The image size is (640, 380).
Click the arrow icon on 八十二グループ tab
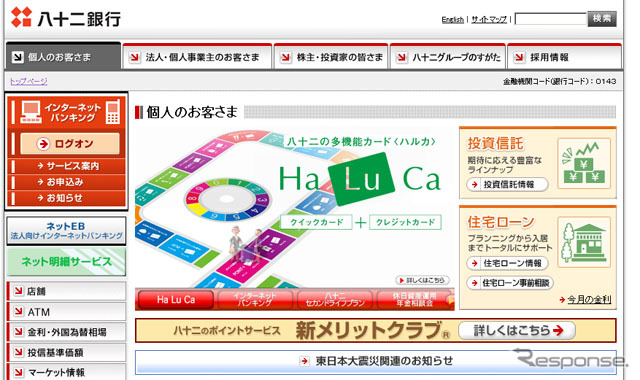click(x=402, y=58)
